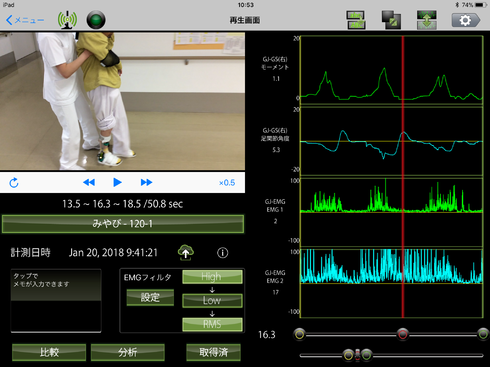Image resolution: width=490 pixels, height=367 pixels.
Task: Tap the small red marker on lower slider
Action: pos(358,355)
